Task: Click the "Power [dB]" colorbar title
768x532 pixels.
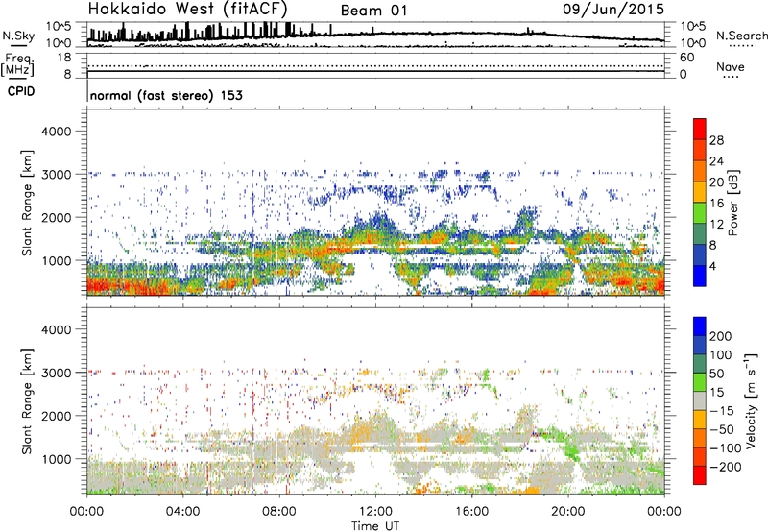Action: [x=732, y=203]
